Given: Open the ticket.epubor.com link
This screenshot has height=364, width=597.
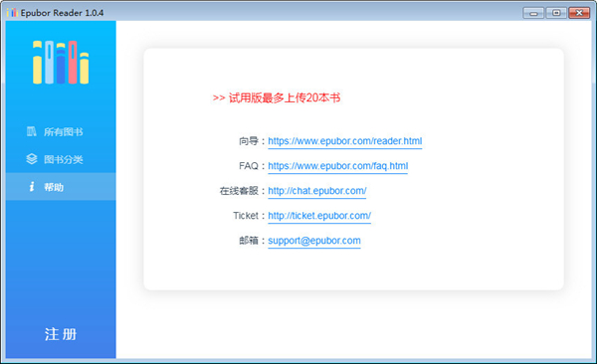Looking at the screenshot, I should point(319,216).
